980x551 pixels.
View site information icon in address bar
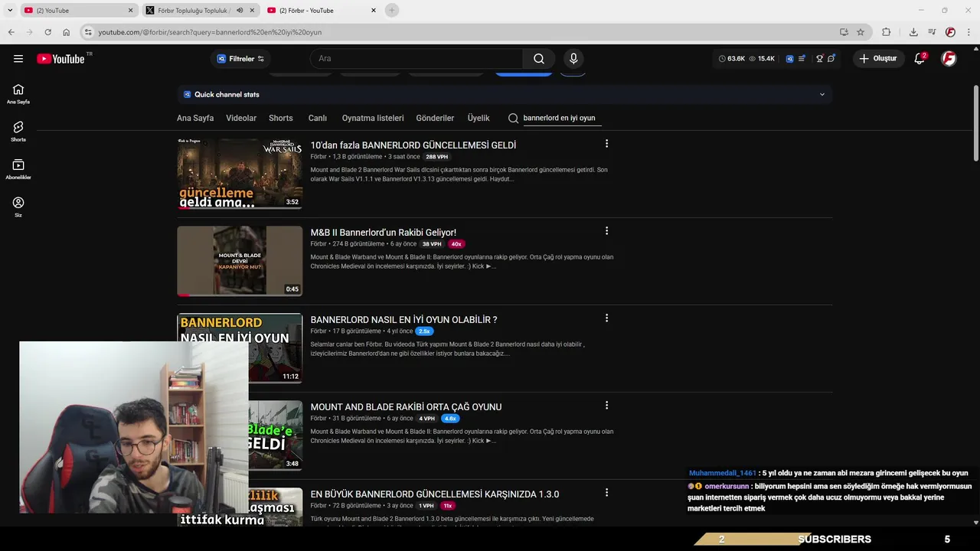click(x=88, y=32)
